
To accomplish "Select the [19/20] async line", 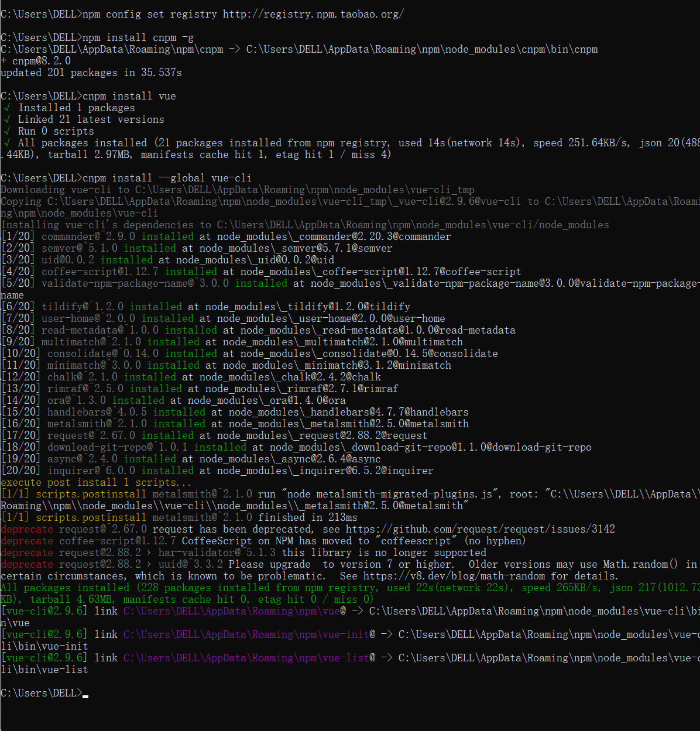I will tap(191, 459).
